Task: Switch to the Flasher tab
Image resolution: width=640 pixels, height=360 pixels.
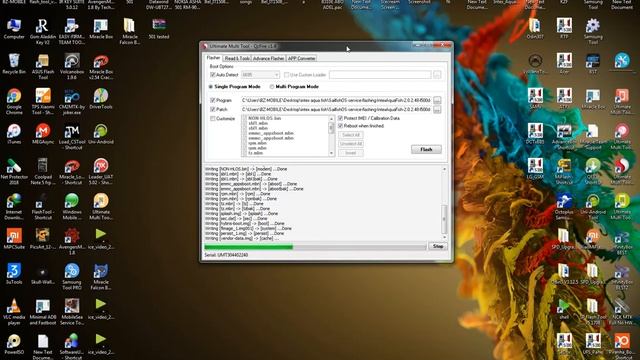Action: click(213, 58)
